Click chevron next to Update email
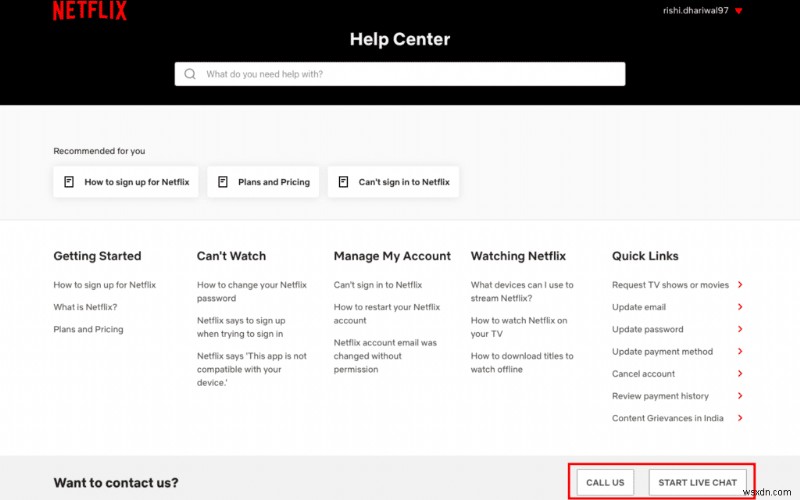Viewport: 800px width, 500px height. pos(740,307)
